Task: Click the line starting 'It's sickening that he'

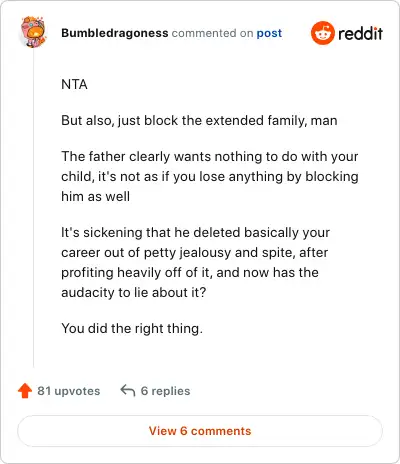Action: click(x=195, y=232)
